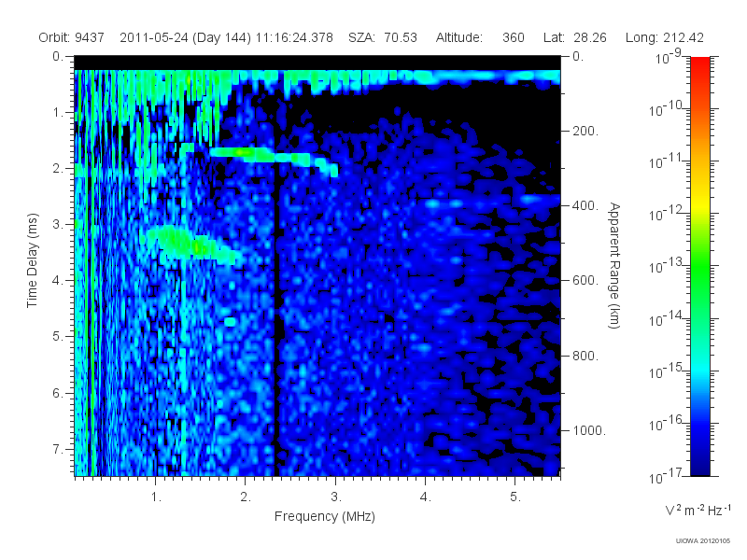The image size is (747, 560).
Task: Click the '2.' tick label on frequency axis
Action: coord(246,497)
